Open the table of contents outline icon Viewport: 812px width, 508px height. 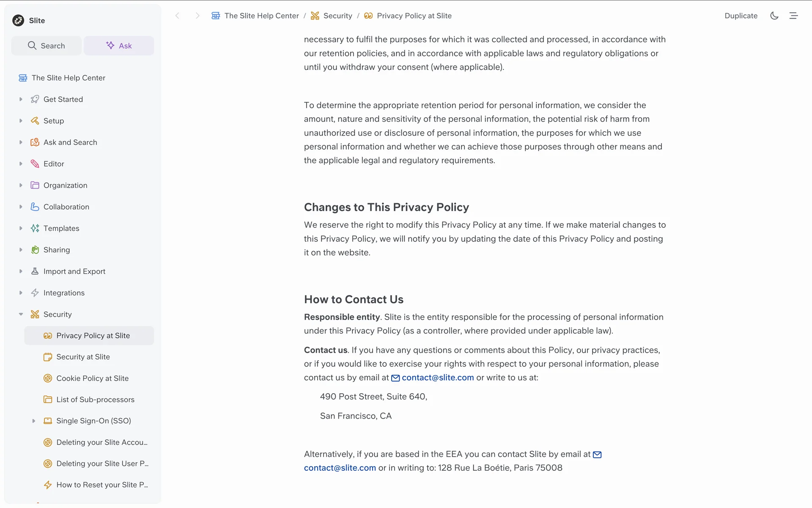point(793,16)
